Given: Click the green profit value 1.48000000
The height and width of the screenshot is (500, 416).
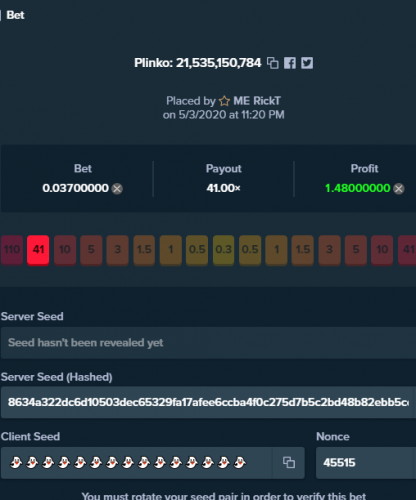Looking at the screenshot, I should tap(357, 188).
